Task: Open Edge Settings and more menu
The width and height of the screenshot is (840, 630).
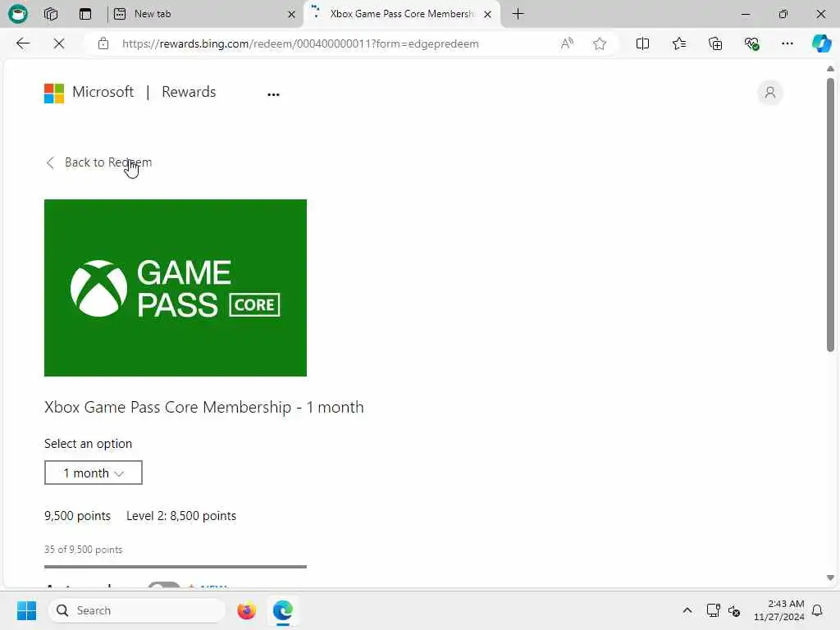Action: coord(787,43)
